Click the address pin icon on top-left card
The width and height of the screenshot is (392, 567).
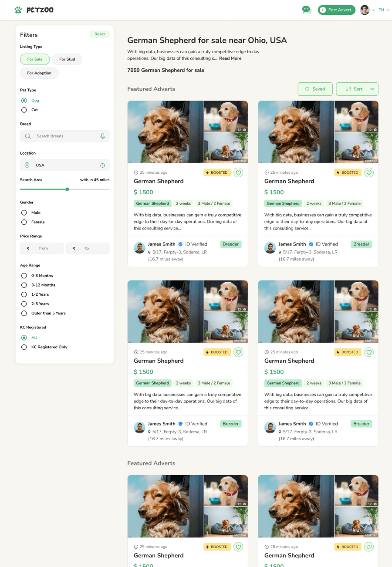(149, 252)
